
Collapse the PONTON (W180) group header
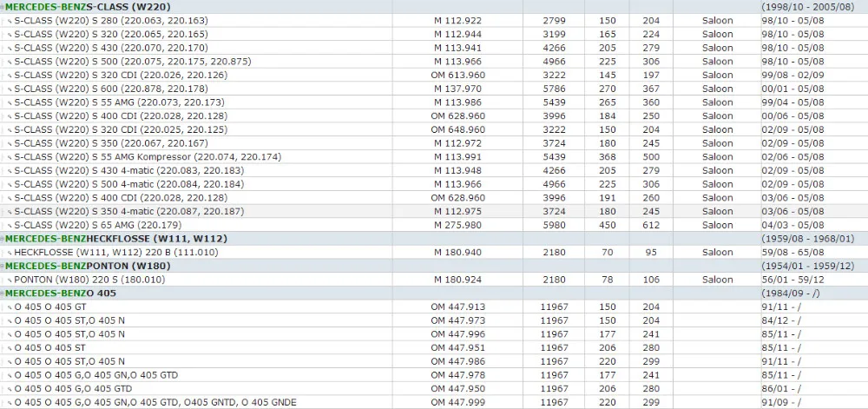[x=3, y=267]
